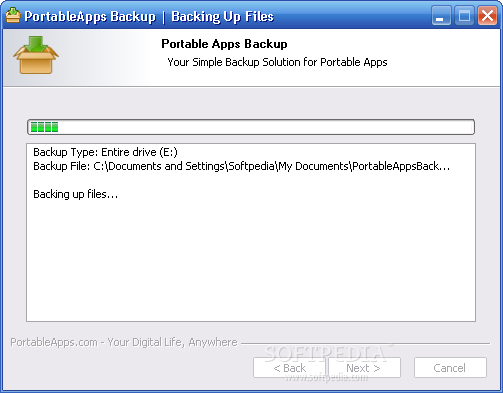Viewport: 503px width, 393px height.
Task: Close the PortableApps Backup window
Action: [487, 15]
